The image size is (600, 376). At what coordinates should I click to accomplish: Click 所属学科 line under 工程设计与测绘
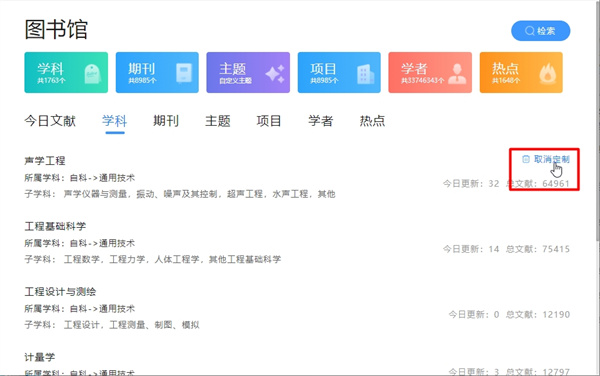point(80,309)
